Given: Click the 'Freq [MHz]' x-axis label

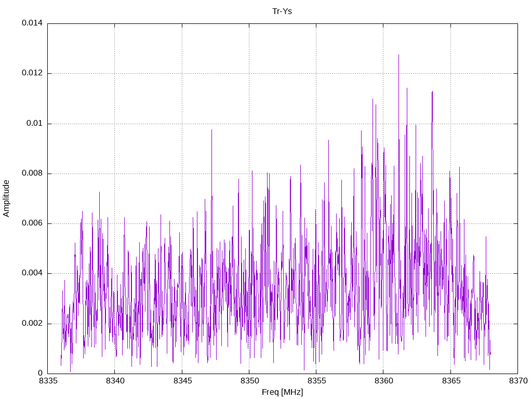Looking at the screenshot, I should [282, 392].
